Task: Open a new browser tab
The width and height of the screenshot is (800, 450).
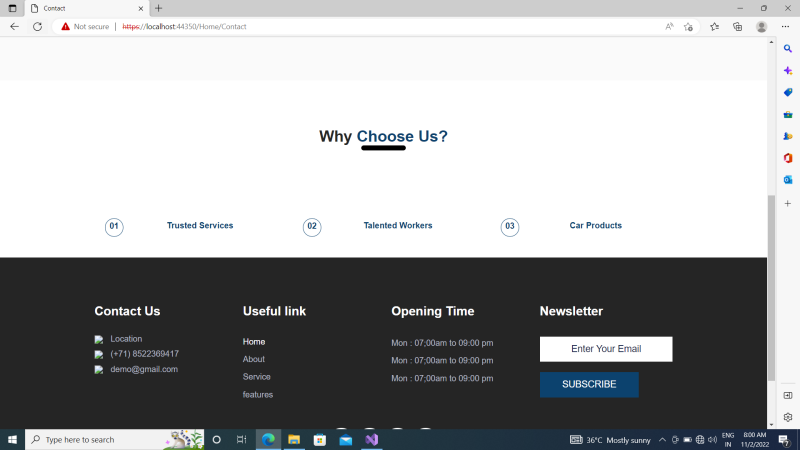Action: (x=158, y=8)
